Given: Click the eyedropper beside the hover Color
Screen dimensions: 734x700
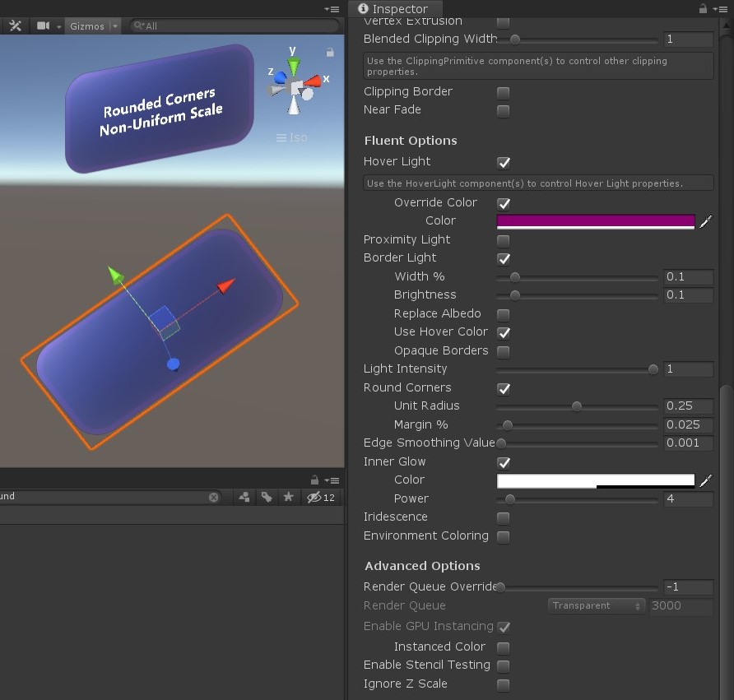Looking at the screenshot, I should click(x=705, y=222).
